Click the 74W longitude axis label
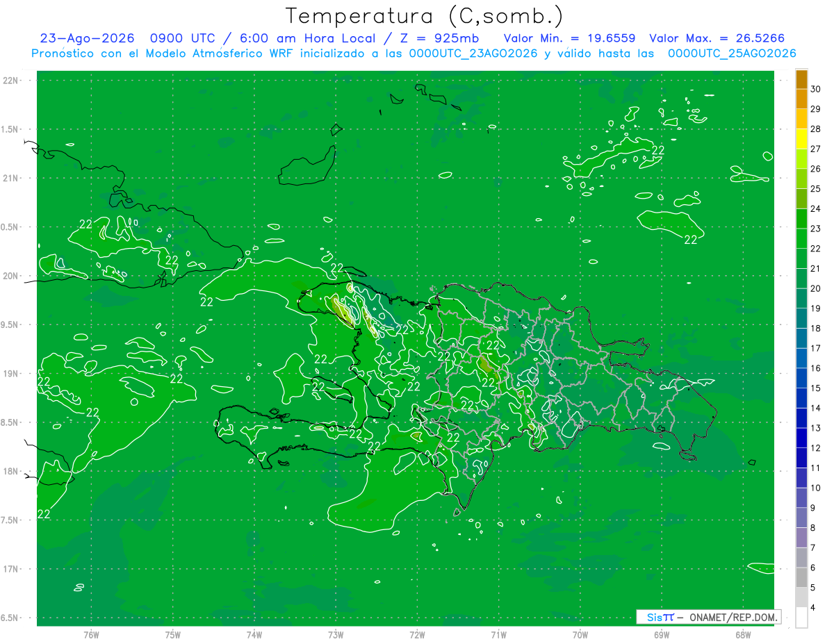 [x=254, y=634]
